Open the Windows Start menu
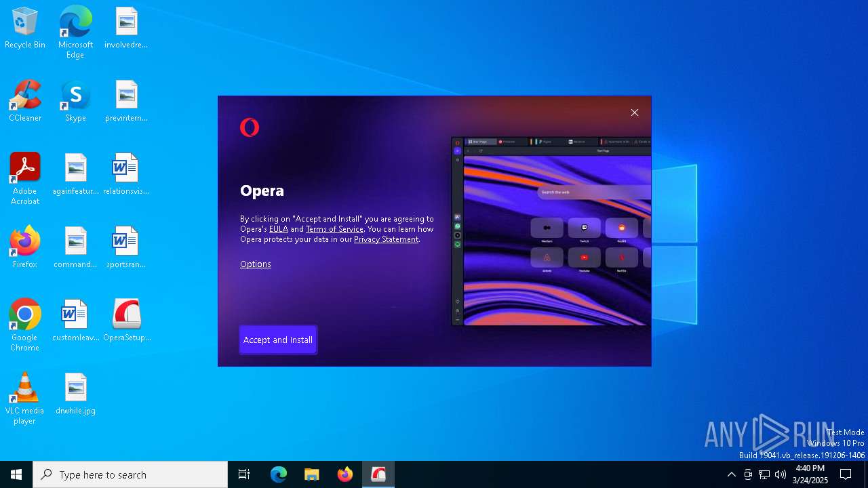Screen dimensions: 868x488 [x=16, y=474]
